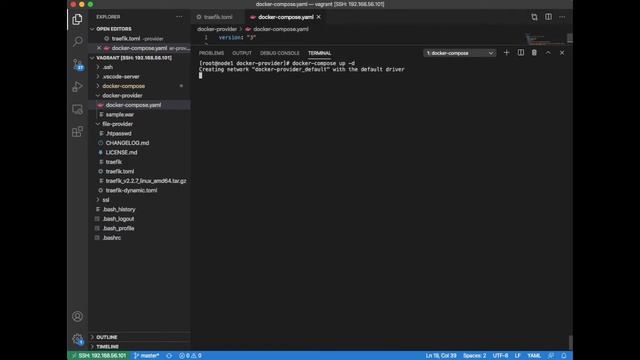The height and width of the screenshot is (360, 640).
Task: Open the Source Control view icon
Action: [x=77, y=64]
